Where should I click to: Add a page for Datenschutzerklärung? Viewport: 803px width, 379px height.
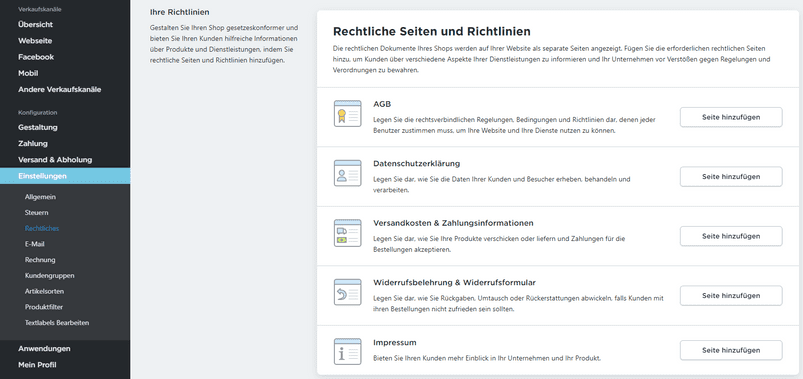point(731,177)
